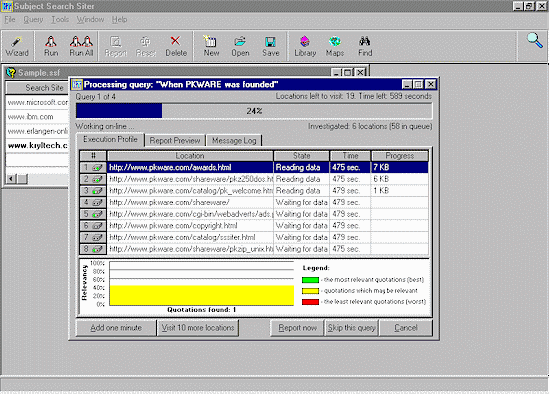Image resolution: width=550 pixels, height=394 pixels.
Task: Click row 6 status icon in location list
Action: point(97,226)
